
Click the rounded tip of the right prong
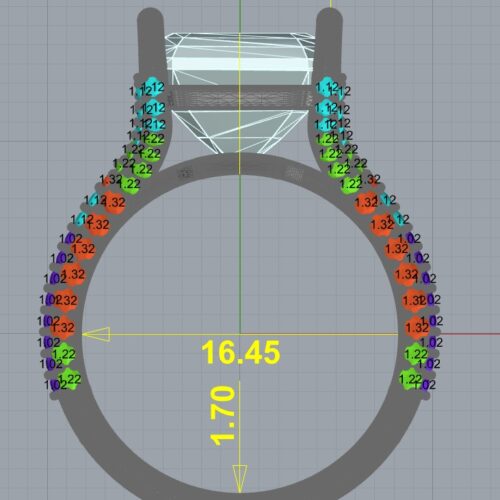coord(329,17)
